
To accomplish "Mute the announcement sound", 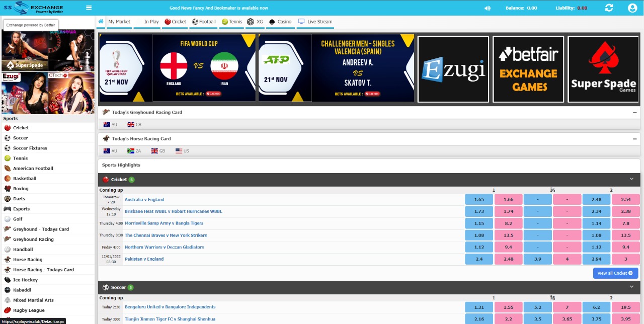I will click(x=486, y=8).
